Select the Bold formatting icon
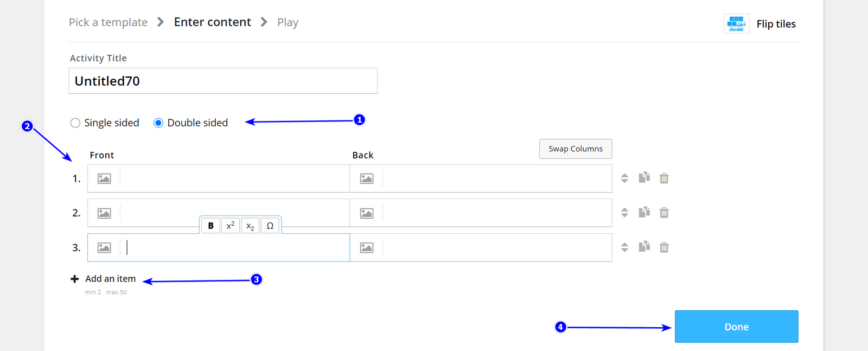The image size is (868, 351). (x=210, y=225)
